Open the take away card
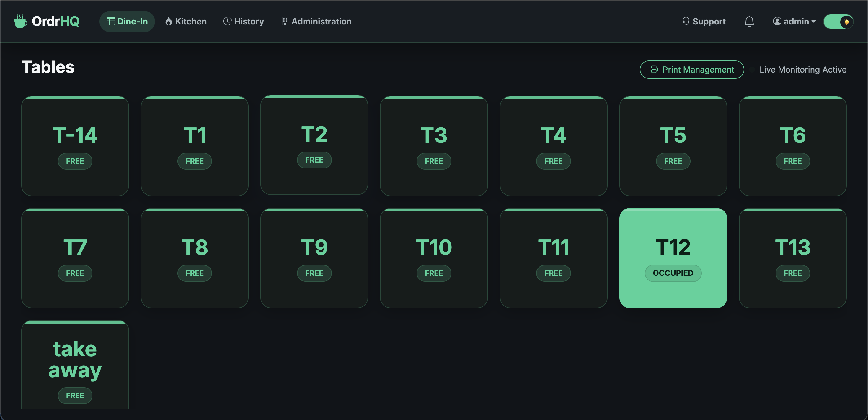 point(75,365)
